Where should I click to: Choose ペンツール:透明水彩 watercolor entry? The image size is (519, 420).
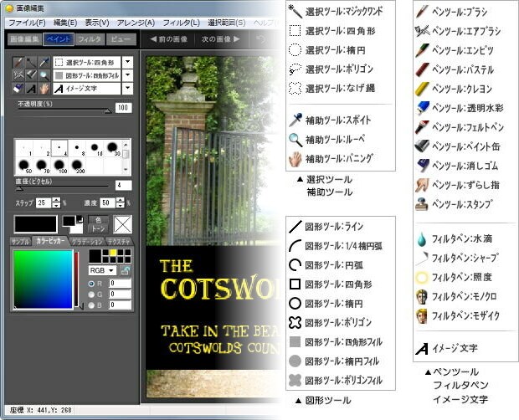click(x=459, y=108)
